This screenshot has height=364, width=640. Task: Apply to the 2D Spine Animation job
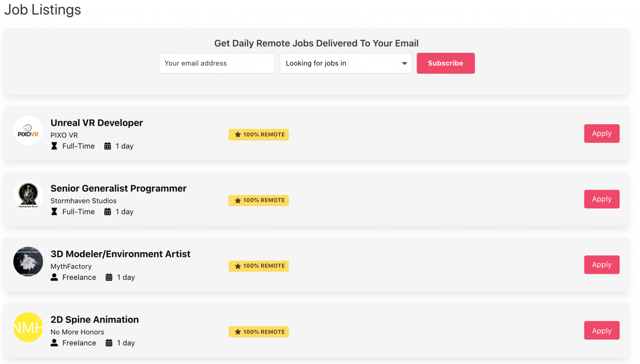602,330
